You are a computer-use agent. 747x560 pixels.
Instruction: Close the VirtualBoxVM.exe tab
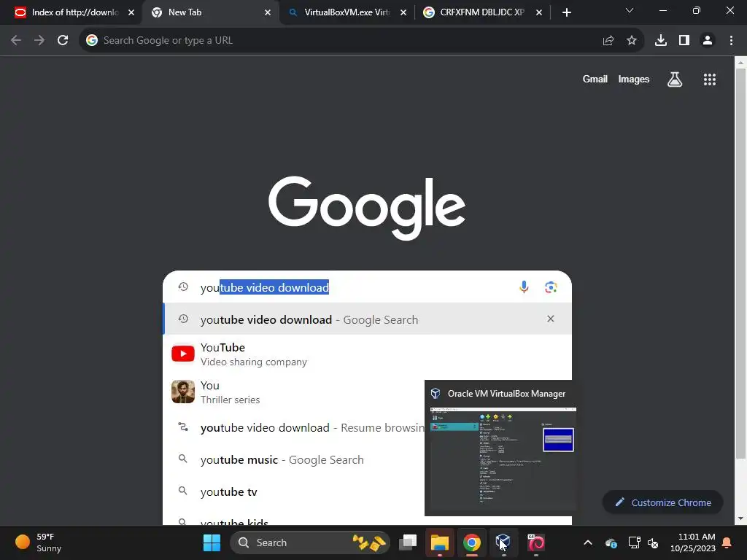pos(403,12)
